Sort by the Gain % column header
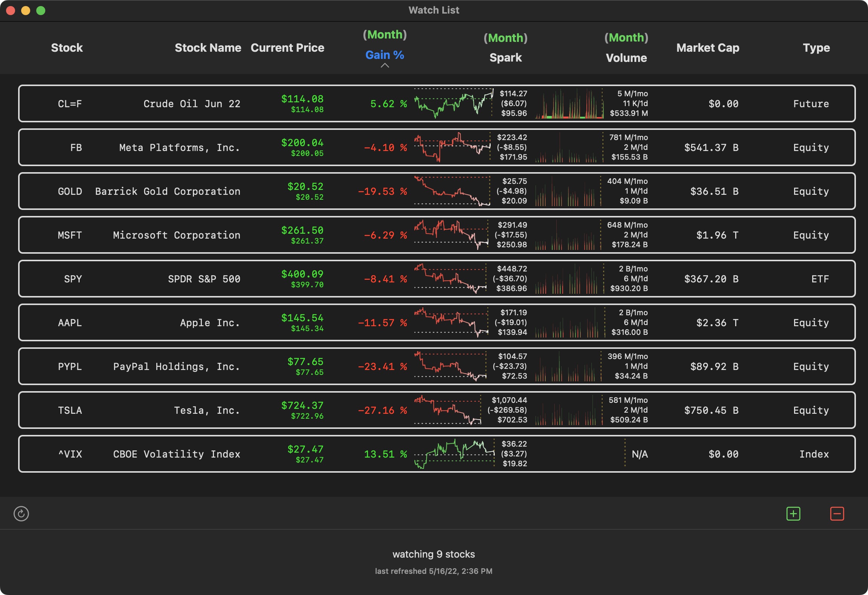Screen dimensions: 868x595 click(385, 55)
